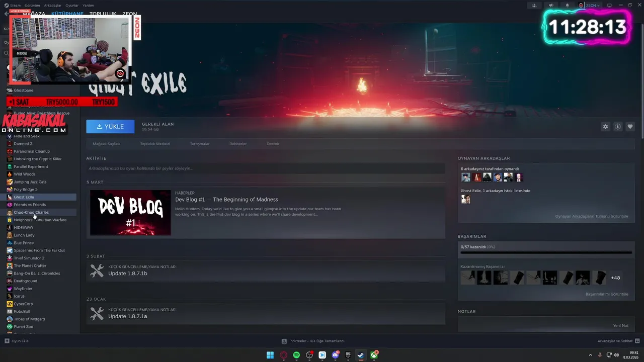Screen dimensions: 644x362
Task: Toggle Ghost Exile favorite heart icon
Action: [630, 127]
